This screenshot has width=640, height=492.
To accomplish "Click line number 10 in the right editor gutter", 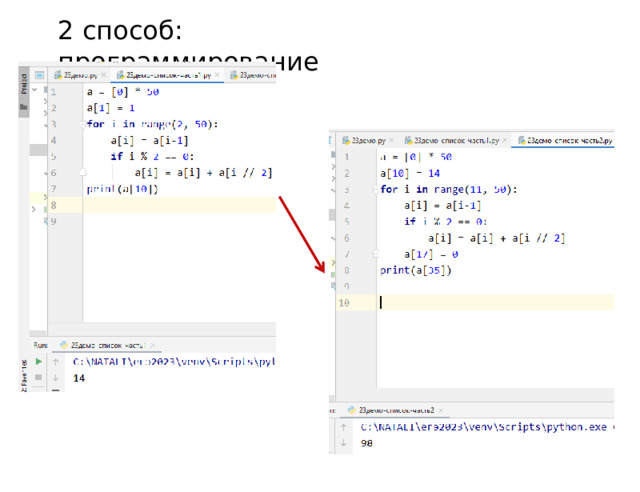I will pos(344,303).
